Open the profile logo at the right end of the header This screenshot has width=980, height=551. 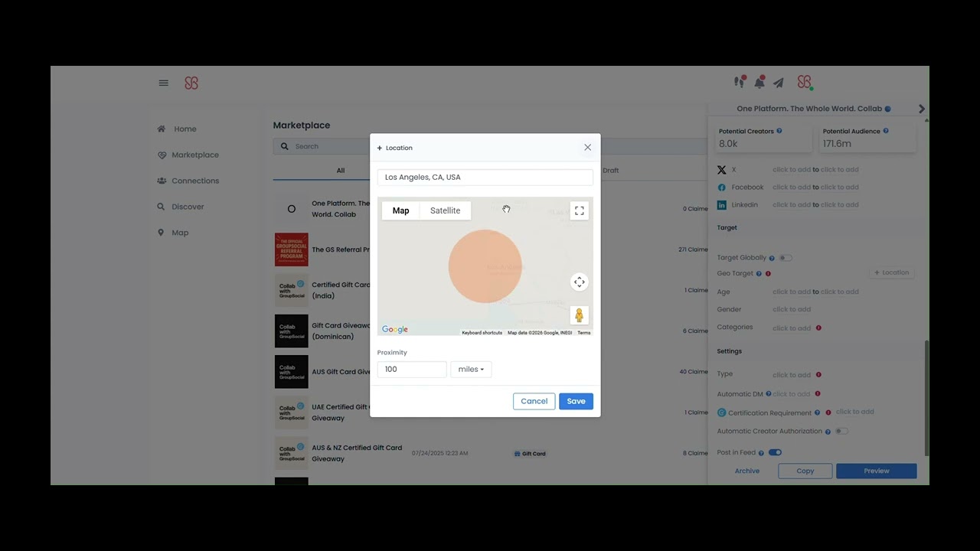coord(804,82)
